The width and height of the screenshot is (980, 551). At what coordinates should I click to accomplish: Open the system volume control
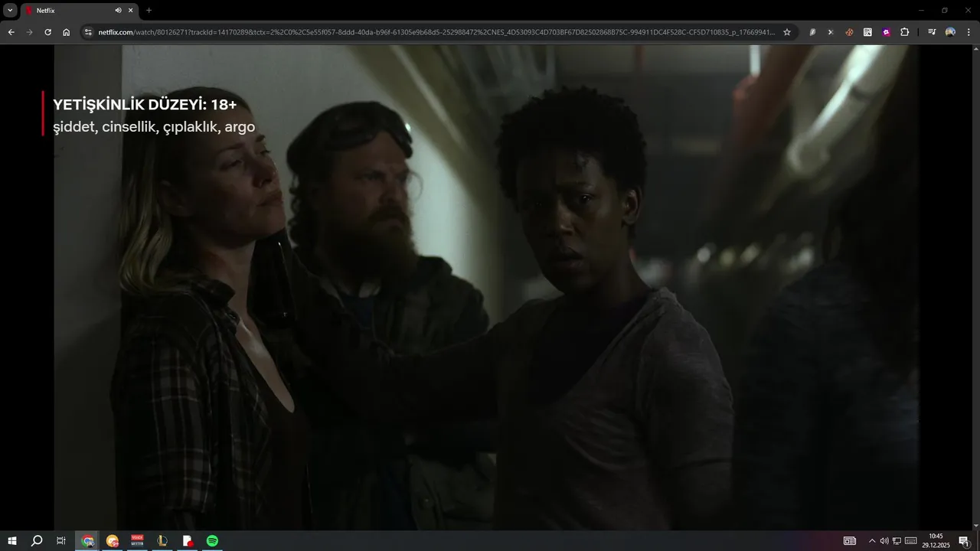884,541
